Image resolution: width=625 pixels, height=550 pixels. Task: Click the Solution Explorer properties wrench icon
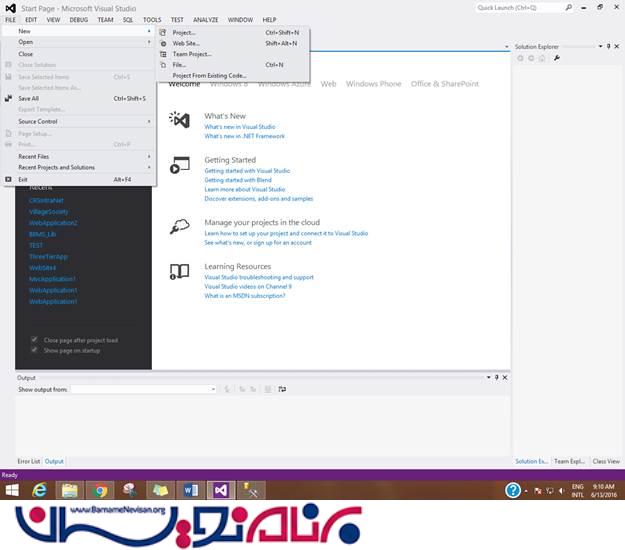[x=556, y=58]
